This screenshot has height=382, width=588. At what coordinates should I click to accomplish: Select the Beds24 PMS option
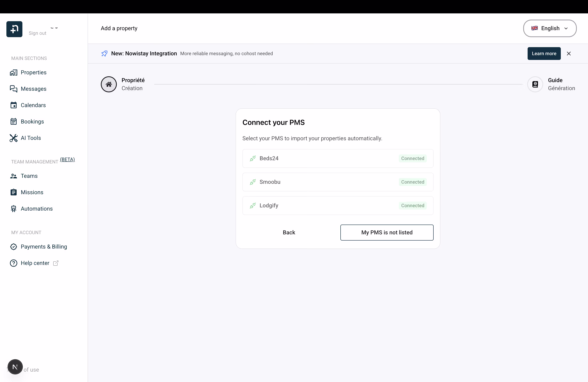click(338, 158)
